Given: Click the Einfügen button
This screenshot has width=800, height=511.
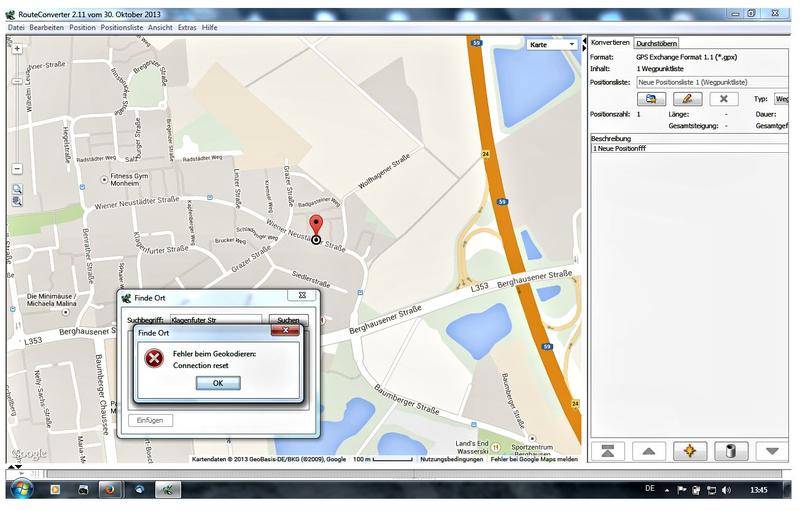Looking at the screenshot, I should 150,420.
